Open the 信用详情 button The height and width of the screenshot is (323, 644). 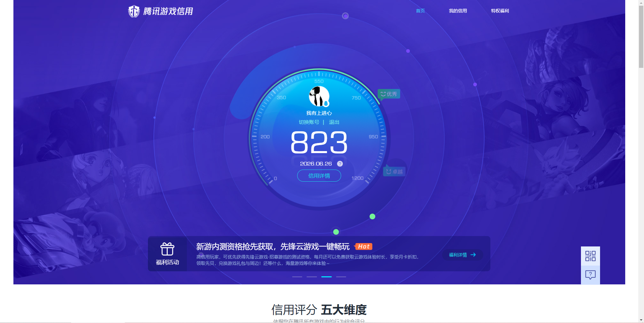click(319, 176)
